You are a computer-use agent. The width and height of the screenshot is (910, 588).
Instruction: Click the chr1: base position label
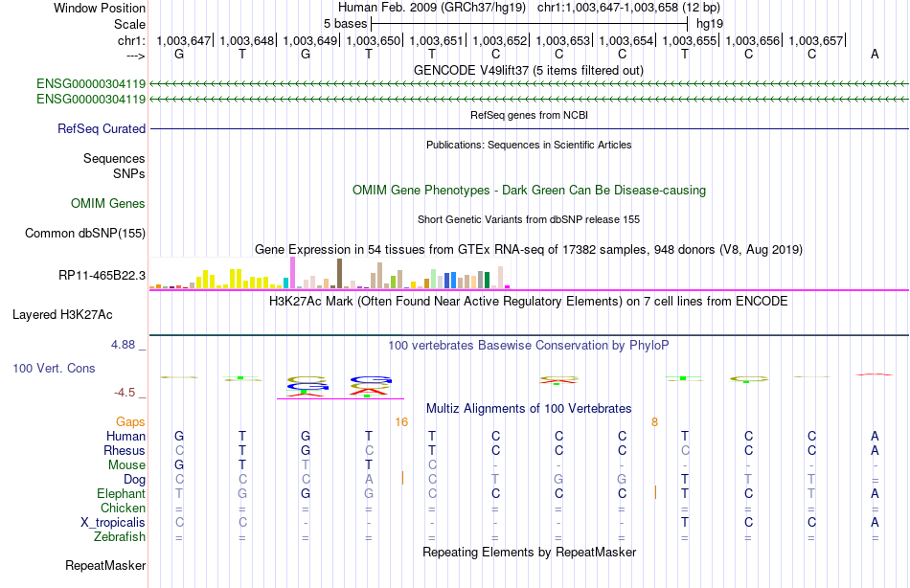click(131, 40)
